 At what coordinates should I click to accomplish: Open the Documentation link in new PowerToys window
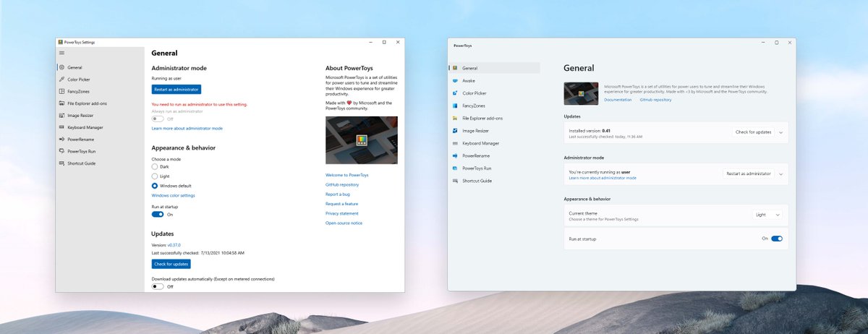pos(618,100)
